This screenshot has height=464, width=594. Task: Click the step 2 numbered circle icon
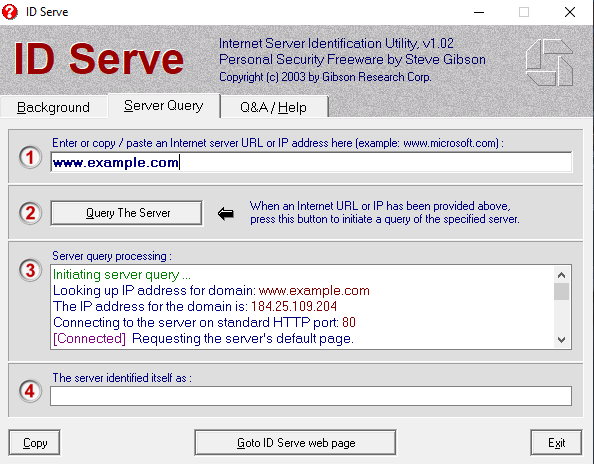pos(30,212)
